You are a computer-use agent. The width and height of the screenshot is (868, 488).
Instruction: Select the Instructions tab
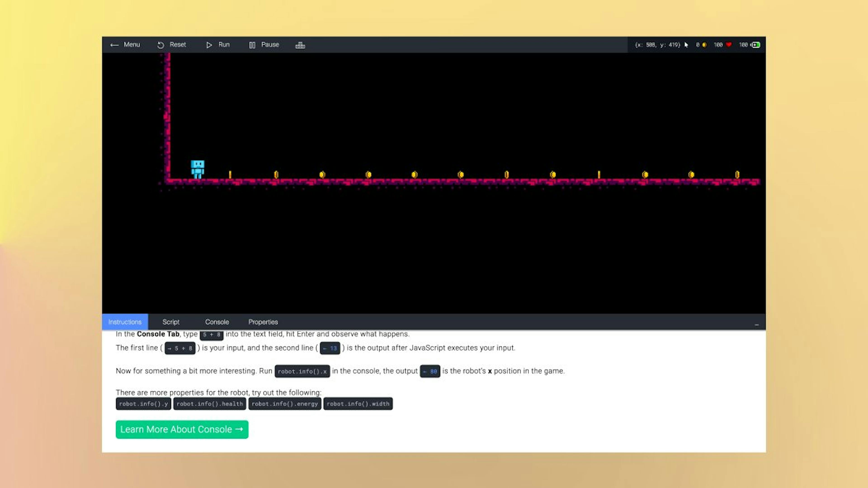pyautogui.click(x=125, y=322)
